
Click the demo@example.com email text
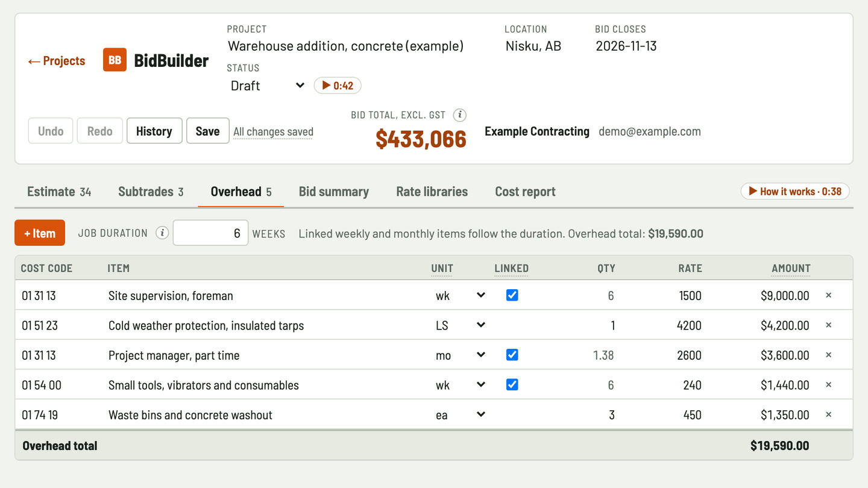tap(650, 131)
